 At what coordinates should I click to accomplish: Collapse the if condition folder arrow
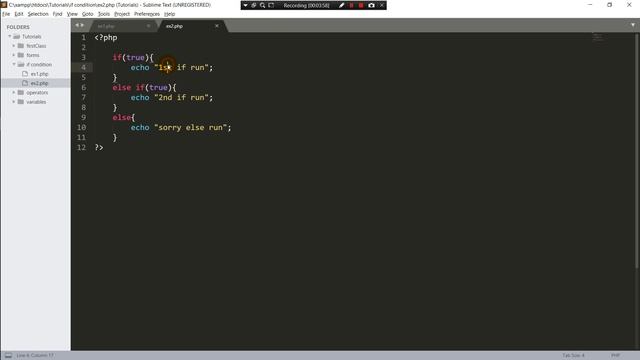coord(14,64)
